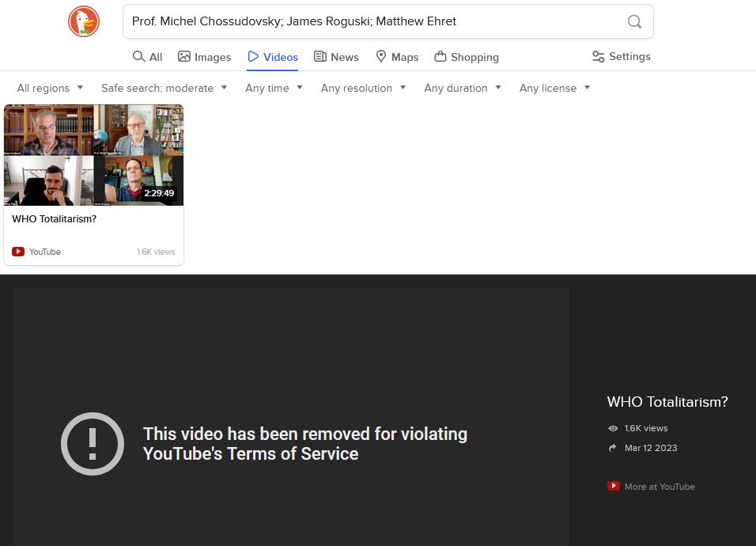The image size is (756, 546).
Task: Expand the Any time filter
Action: point(274,89)
